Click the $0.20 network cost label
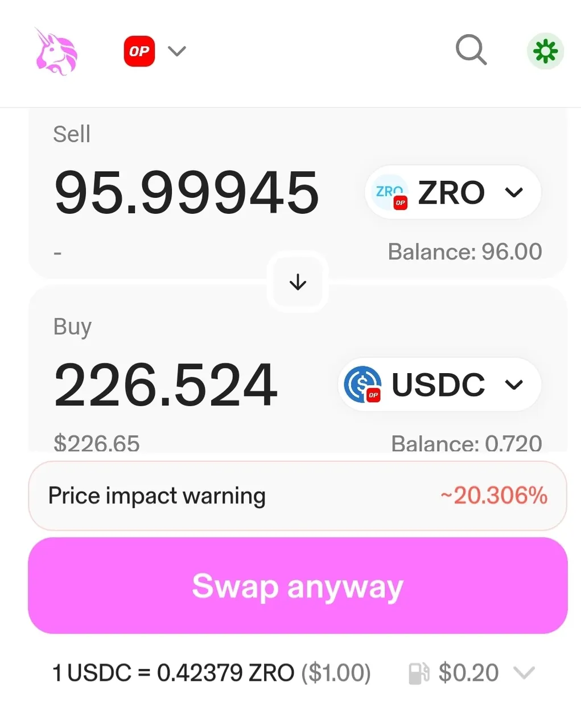Image resolution: width=581 pixels, height=728 pixels. pyautogui.click(x=468, y=673)
